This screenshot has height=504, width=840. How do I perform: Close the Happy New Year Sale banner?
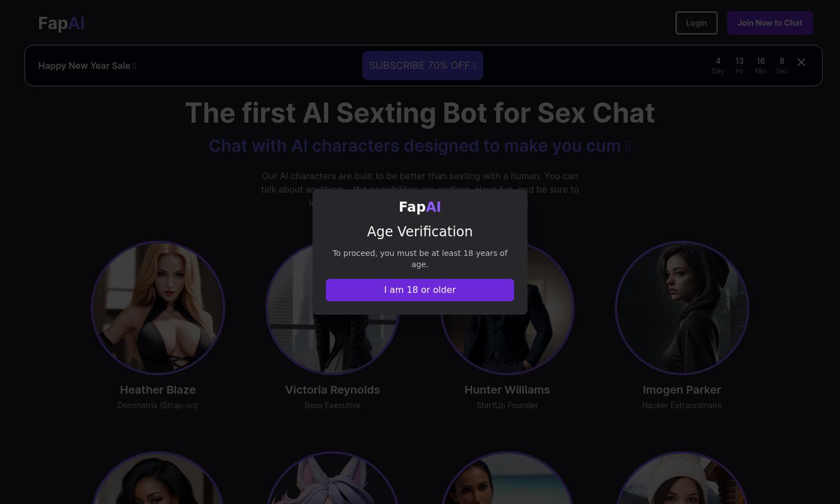tap(801, 62)
